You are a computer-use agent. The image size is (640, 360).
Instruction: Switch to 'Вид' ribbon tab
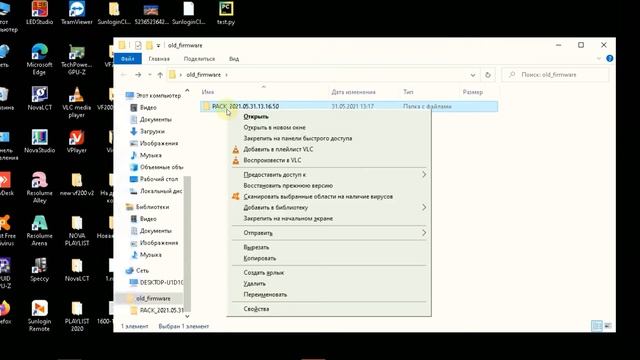tap(234, 59)
